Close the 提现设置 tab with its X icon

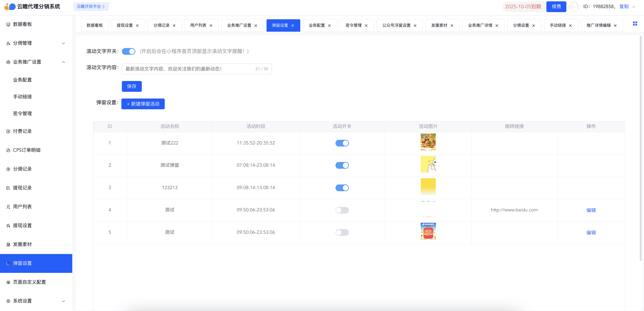pyautogui.click(x=137, y=26)
